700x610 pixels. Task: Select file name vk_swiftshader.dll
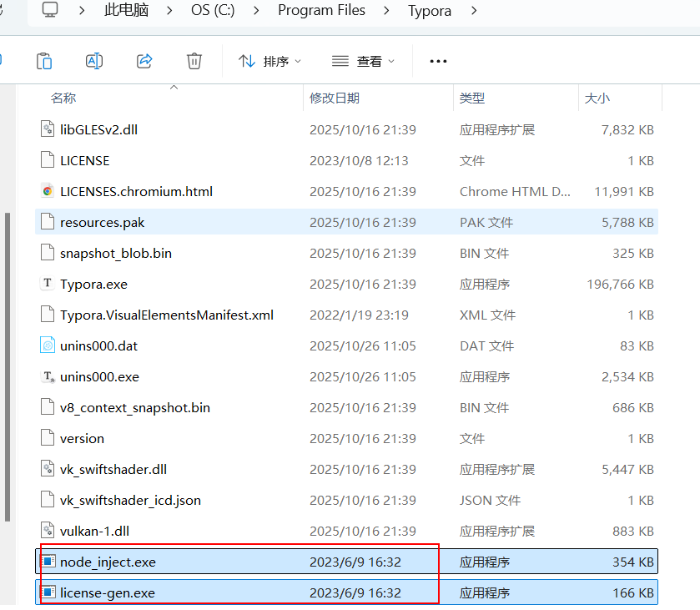coord(113,469)
